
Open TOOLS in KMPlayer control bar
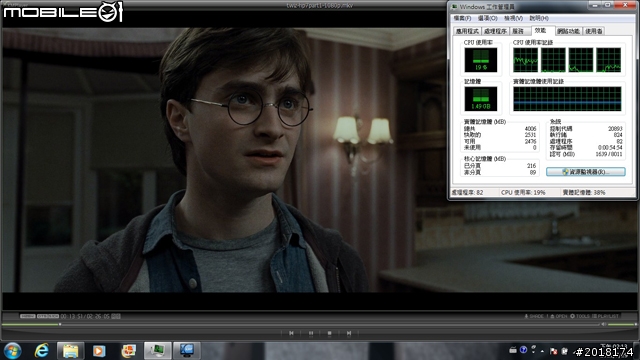[580, 316]
